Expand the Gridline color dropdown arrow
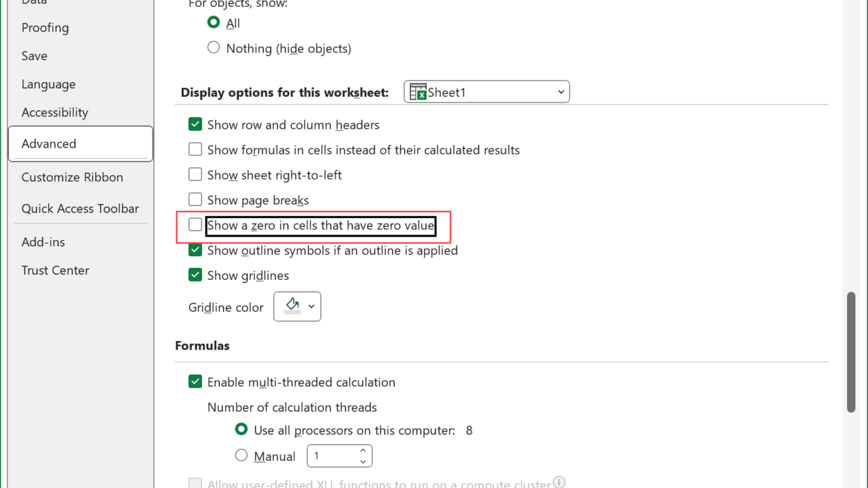868x488 pixels. (x=311, y=306)
